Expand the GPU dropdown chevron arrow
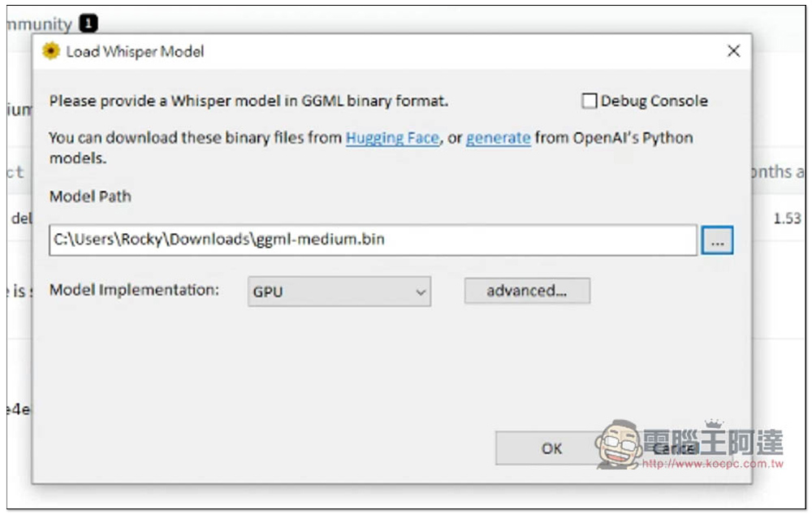812x515 pixels. coord(421,292)
